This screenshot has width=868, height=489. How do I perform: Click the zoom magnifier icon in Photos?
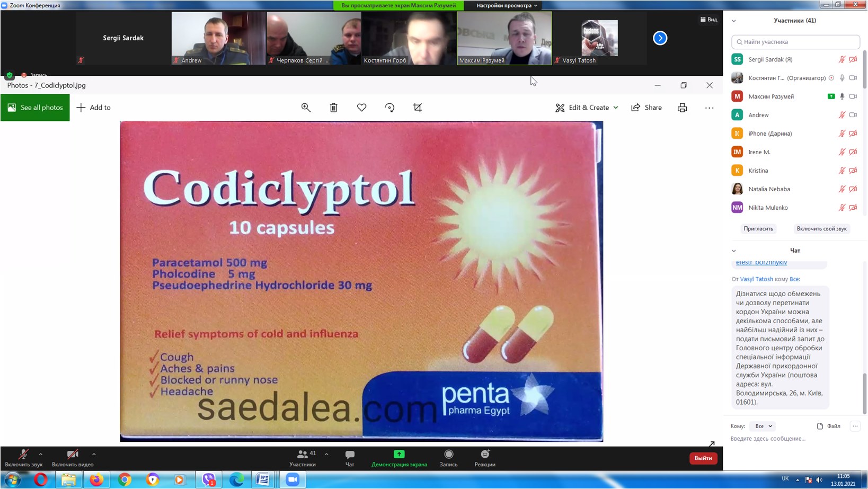click(x=306, y=108)
